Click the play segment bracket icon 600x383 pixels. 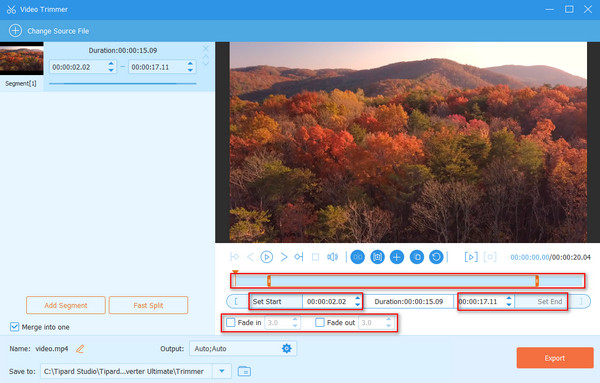pyautogui.click(x=471, y=257)
